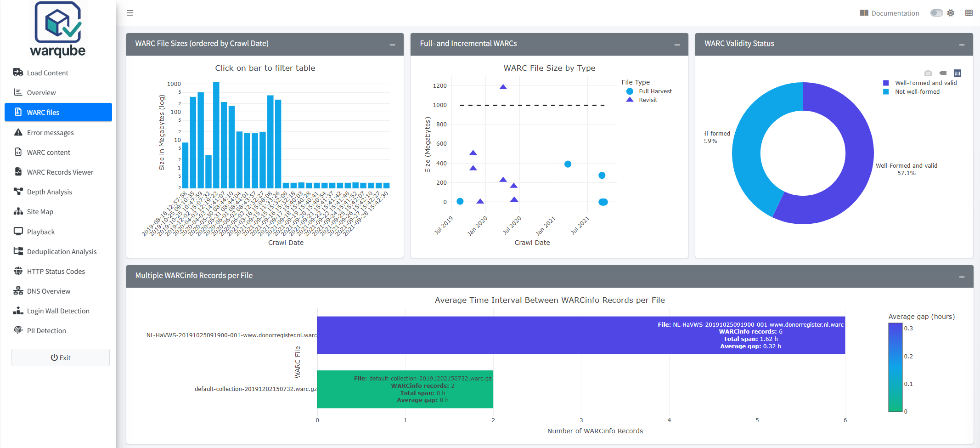Viewport: 980px width, 448px height.
Task: Click the 'Average Time Interval Between WARCinfo Records' title
Action: 550,300
